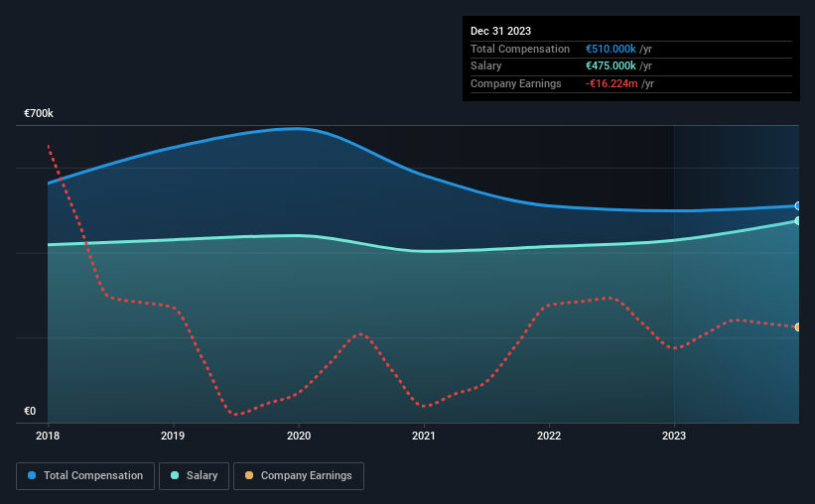Click the Dec 31 2023 tooltip date
Viewport: 815px width, 504px height.
[500, 31]
